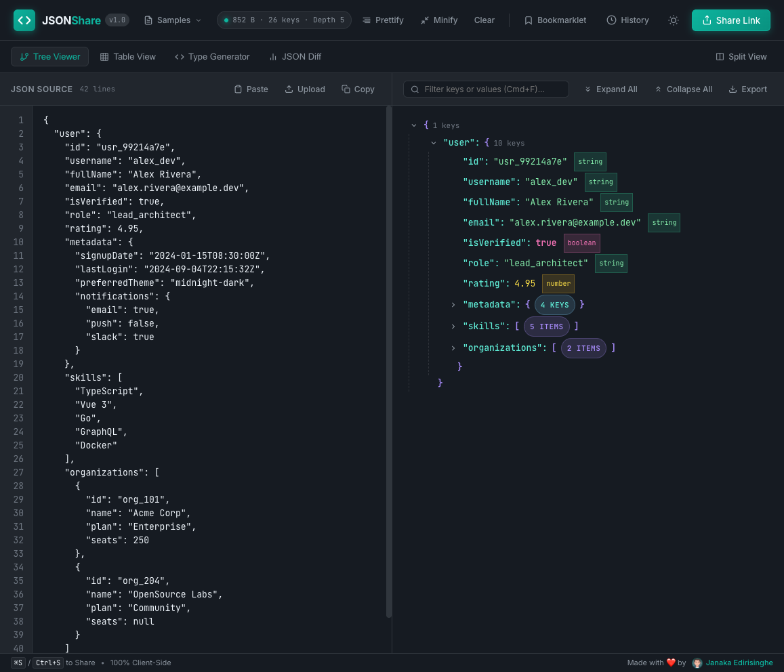Collapse the root object chevron
Image resolution: width=784 pixels, height=672 pixels.
point(413,125)
